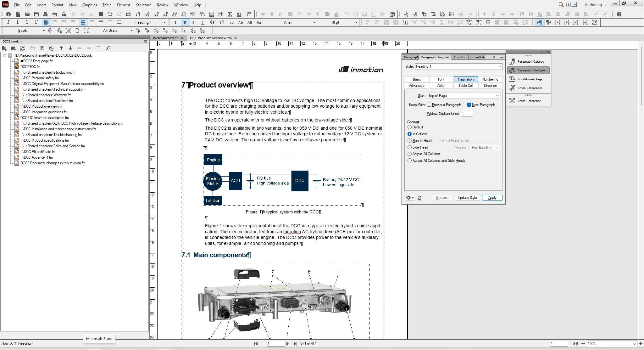Open the Style Heading 1 dropdown in designer
This screenshot has height=350, width=644.
pos(499,66)
